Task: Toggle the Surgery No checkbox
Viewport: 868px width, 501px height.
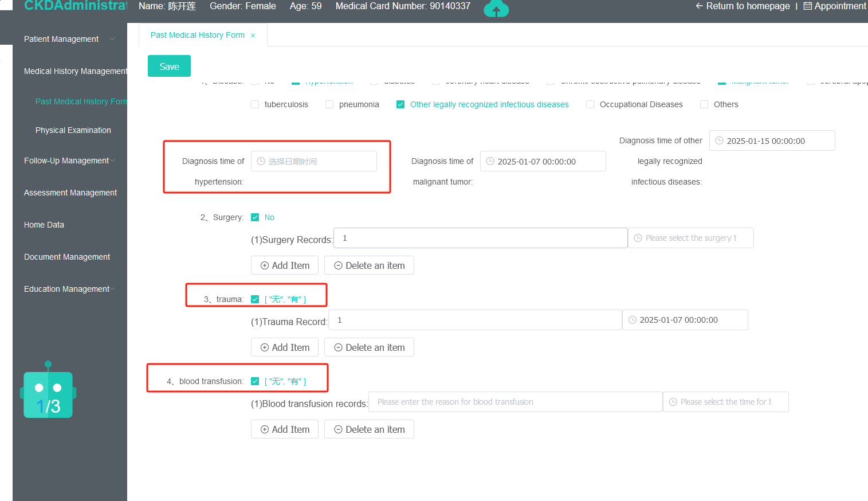Action: click(255, 217)
